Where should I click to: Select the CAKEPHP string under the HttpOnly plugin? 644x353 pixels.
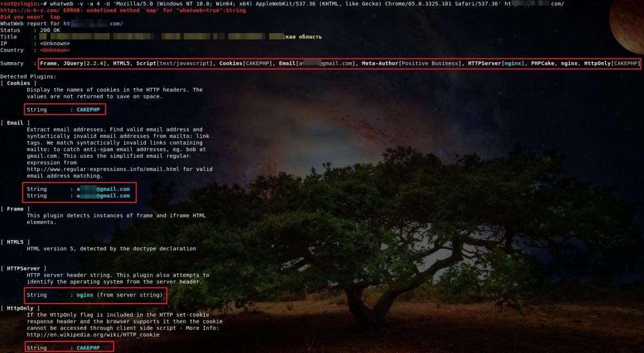[88, 348]
